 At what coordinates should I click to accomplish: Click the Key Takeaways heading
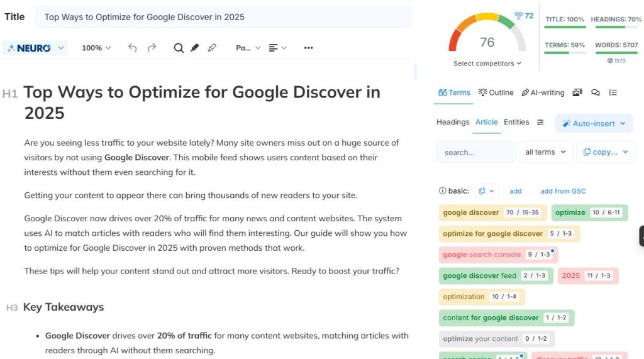[x=64, y=307]
